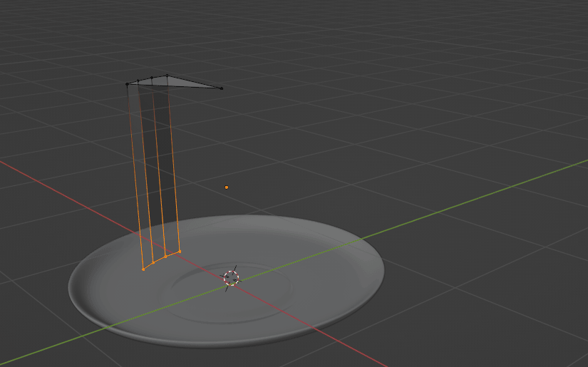The width and height of the screenshot is (588, 367).
Task: Select the leftmost top vertex of the mesh
Action: (128, 84)
